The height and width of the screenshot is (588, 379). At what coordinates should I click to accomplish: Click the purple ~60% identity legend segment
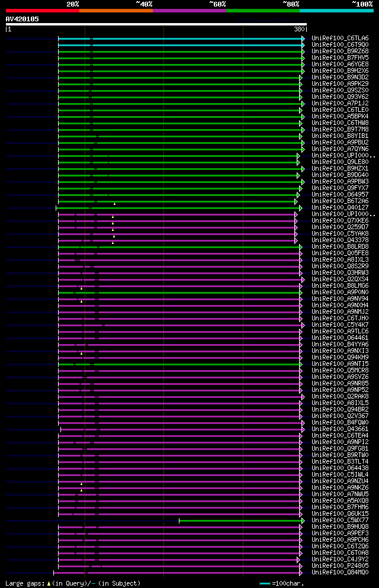[x=189, y=11]
